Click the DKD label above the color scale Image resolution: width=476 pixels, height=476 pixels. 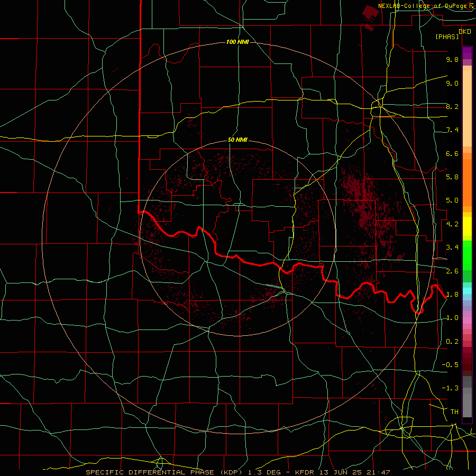coord(464,31)
